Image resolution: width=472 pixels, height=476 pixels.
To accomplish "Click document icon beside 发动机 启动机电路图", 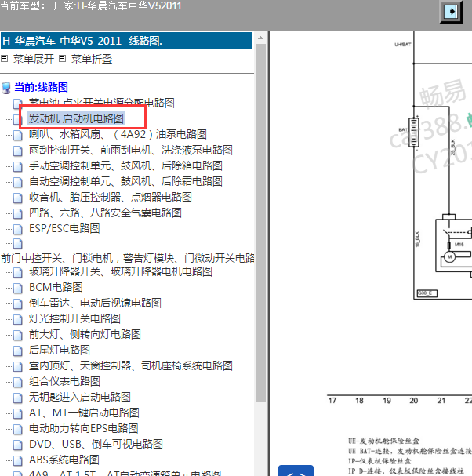I will pyautogui.click(x=16, y=119).
